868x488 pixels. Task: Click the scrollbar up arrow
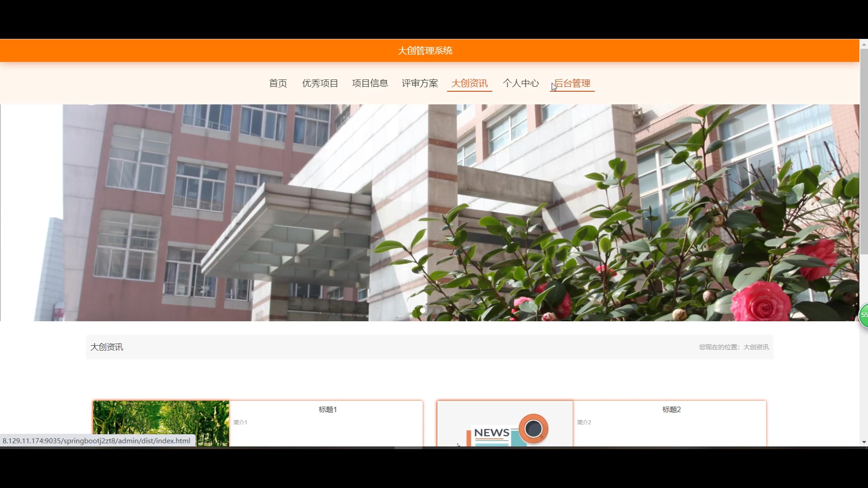(x=863, y=44)
